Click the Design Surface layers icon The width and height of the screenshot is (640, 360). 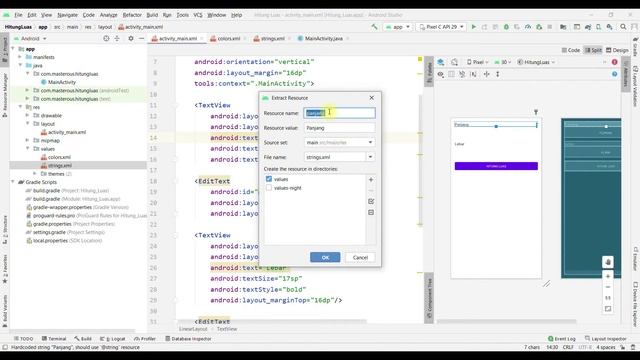(x=441, y=62)
